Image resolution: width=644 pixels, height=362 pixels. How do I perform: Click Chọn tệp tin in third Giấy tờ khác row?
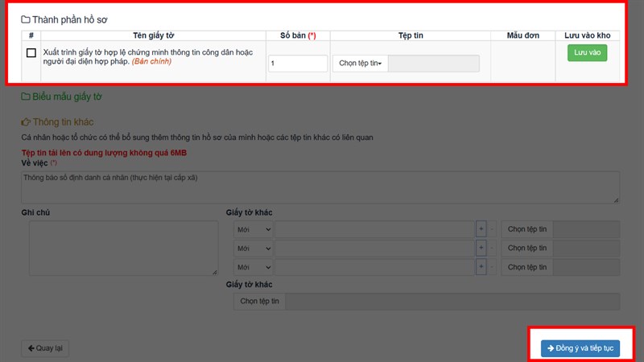coord(527,267)
